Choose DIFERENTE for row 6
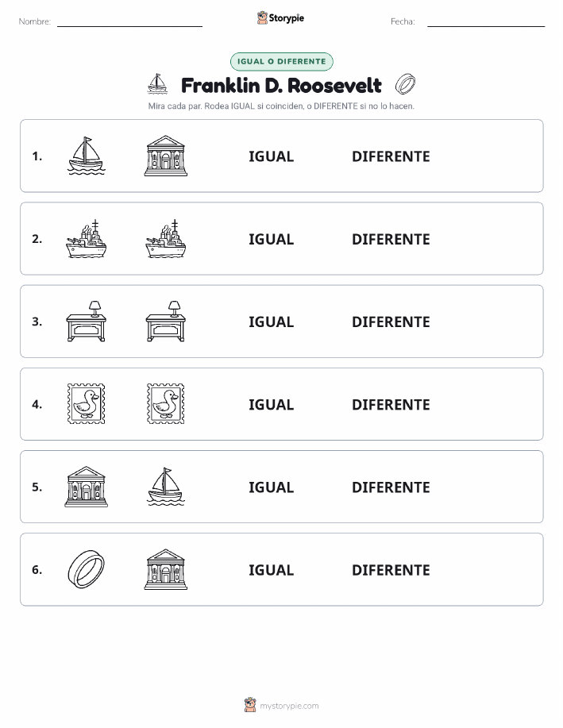563x728 pixels. click(x=391, y=570)
